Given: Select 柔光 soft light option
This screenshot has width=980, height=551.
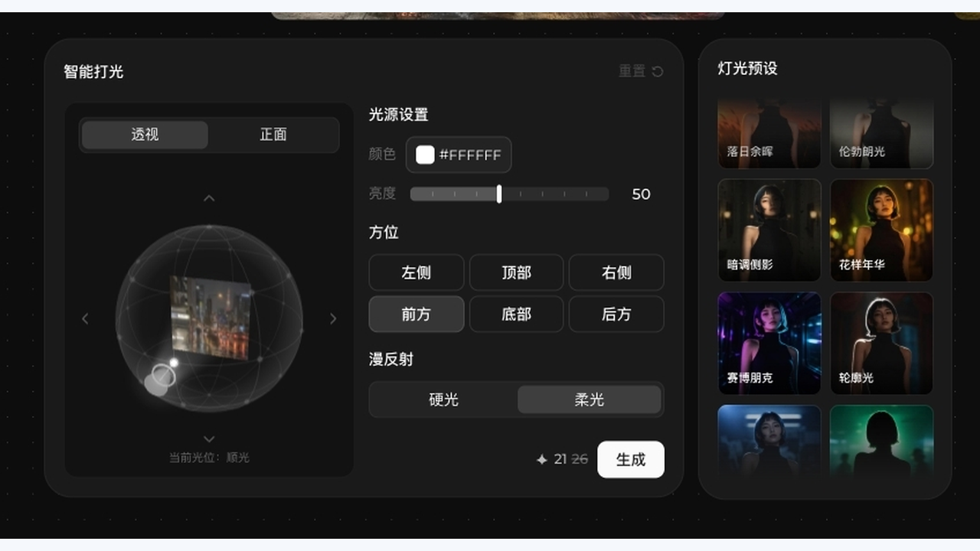Looking at the screenshot, I should click(x=589, y=399).
